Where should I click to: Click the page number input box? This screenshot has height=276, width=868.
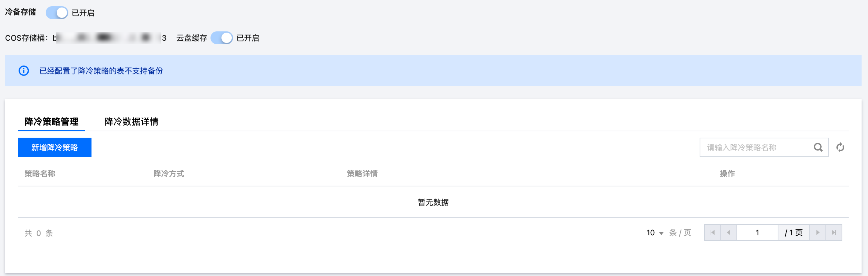[757, 233]
